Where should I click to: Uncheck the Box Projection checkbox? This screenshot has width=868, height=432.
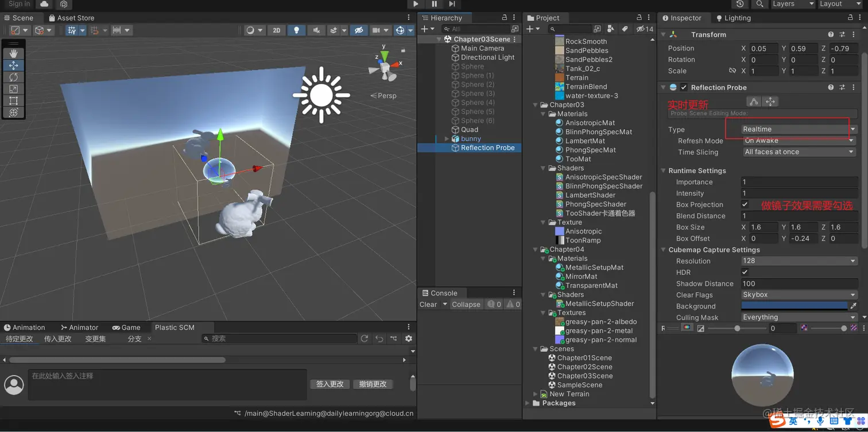tap(745, 204)
